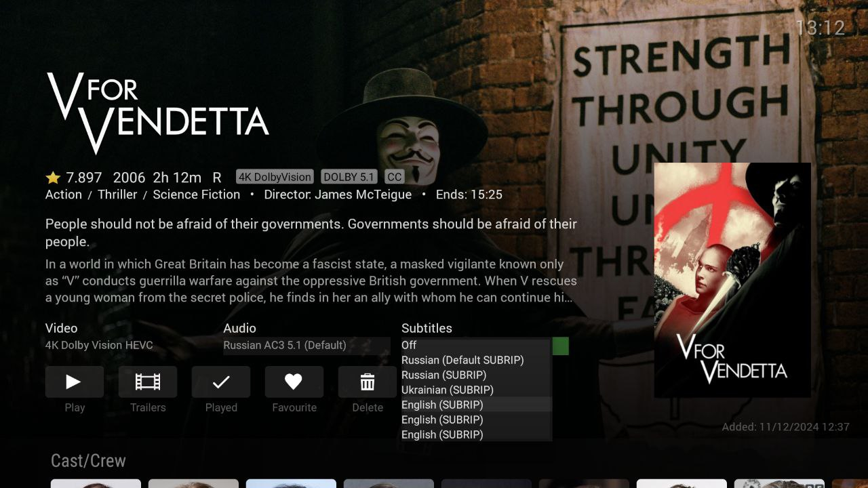This screenshot has width=868, height=488.
Task: Open the V for Vendetta poster thumbnail
Action: click(732, 280)
